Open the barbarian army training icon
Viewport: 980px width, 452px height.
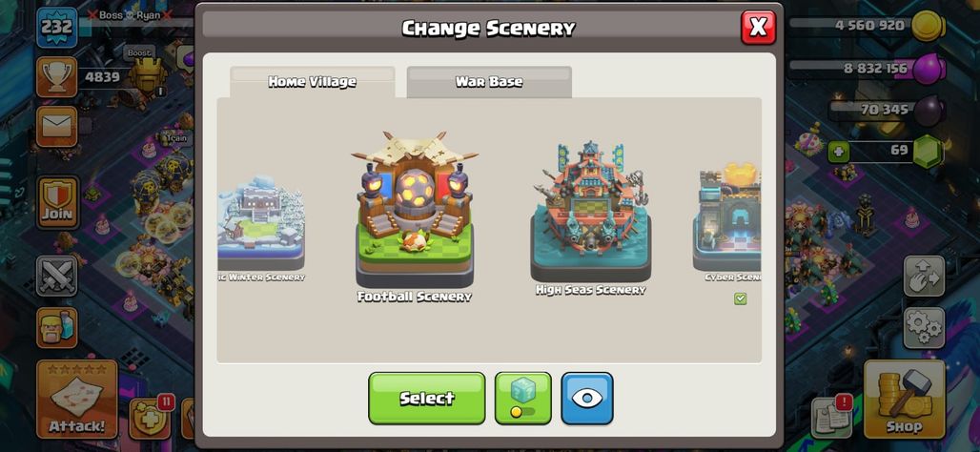point(57,328)
